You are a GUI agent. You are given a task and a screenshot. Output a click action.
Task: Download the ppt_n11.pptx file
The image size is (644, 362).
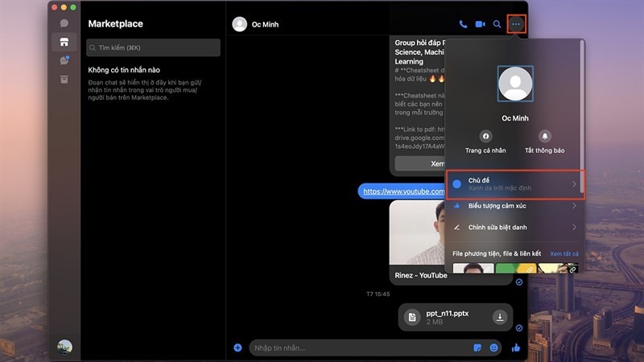point(499,318)
